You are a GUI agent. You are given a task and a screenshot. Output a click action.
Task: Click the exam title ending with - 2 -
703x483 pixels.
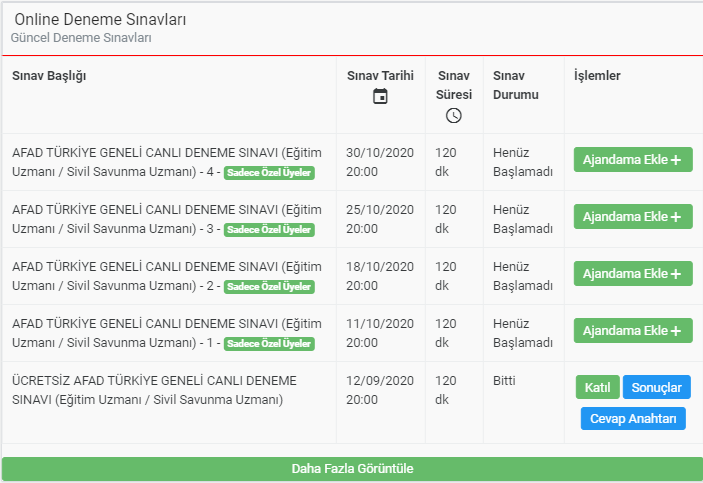tap(167, 276)
